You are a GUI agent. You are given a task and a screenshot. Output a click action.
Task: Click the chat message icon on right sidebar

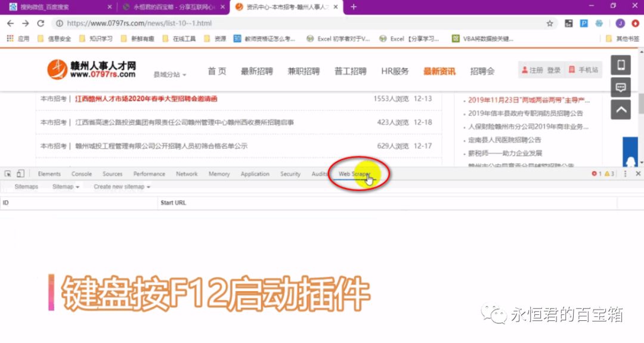[x=621, y=87]
